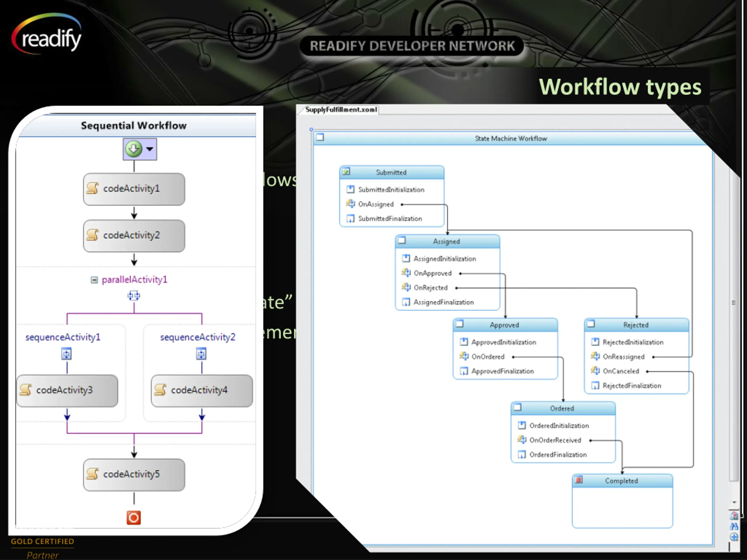This screenshot has width=747, height=560.
Task: Click the SubmittedInitialization icon
Action: tap(350, 189)
